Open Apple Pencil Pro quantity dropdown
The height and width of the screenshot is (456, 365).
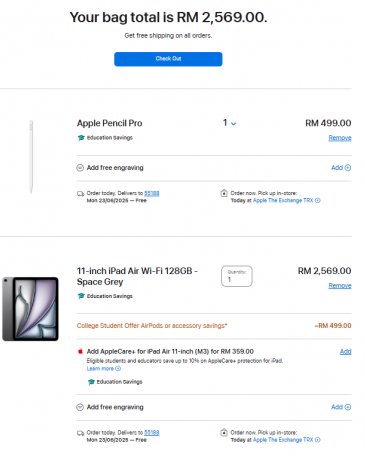point(229,123)
